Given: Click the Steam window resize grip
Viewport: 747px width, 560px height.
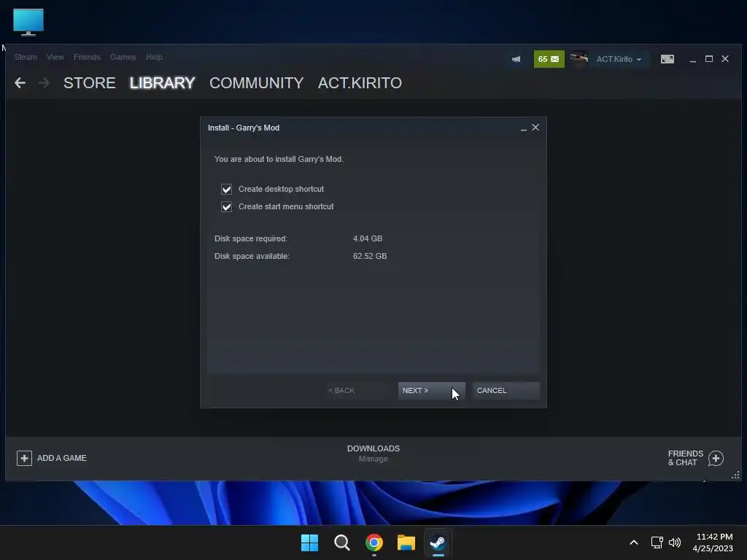Looking at the screenshot, I should 735,475.
